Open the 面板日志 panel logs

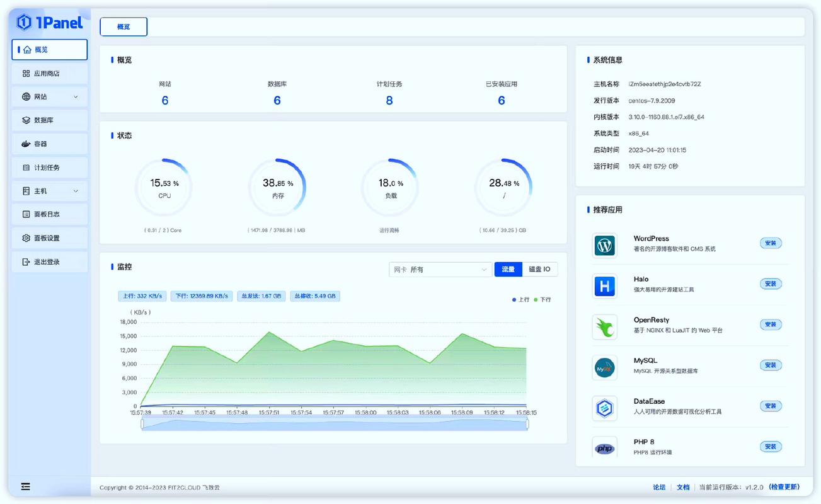[49, 214]
